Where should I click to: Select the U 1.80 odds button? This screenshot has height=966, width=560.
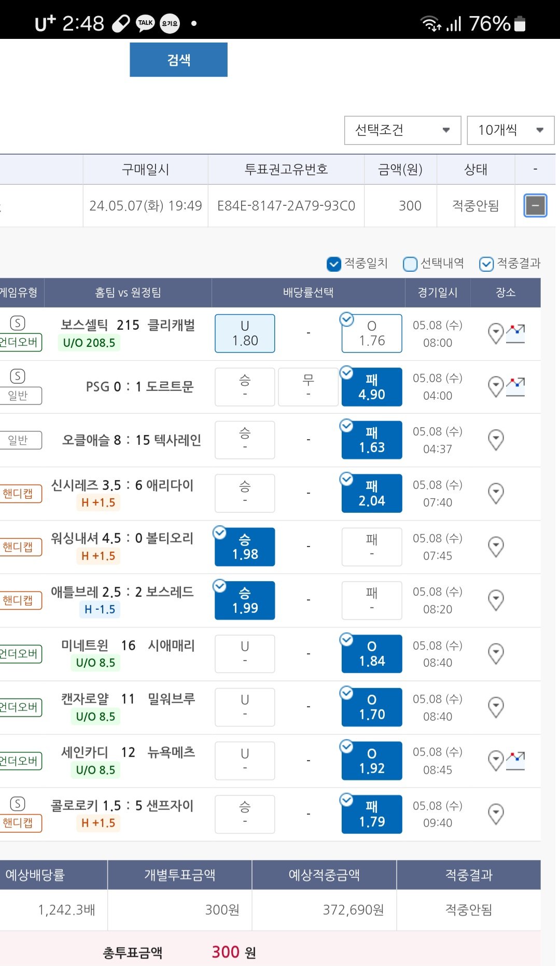click(x=245, y=333)
